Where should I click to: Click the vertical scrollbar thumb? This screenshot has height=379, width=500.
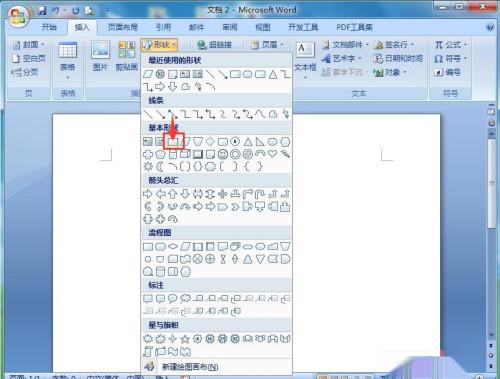491,184
